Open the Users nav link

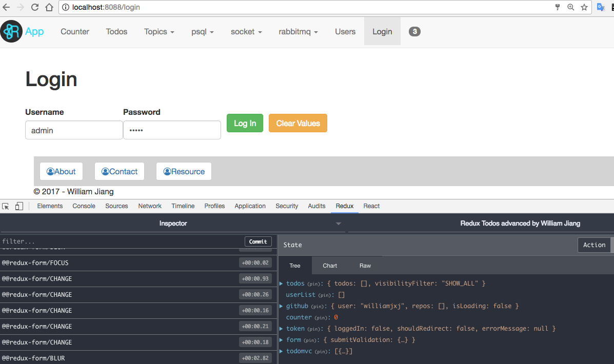pyautogui.click(x=345, y=32)
